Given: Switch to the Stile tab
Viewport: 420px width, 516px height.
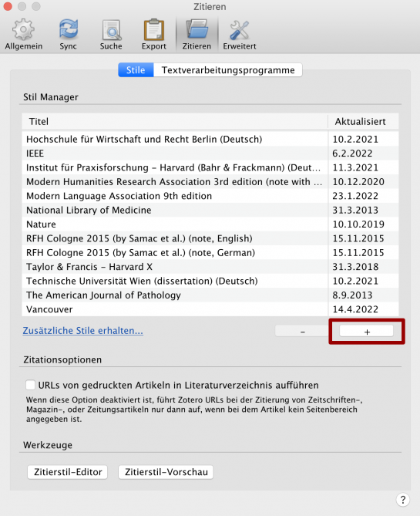Looking at the screenshot, I should pyautogui.click(x=136, y=70).
